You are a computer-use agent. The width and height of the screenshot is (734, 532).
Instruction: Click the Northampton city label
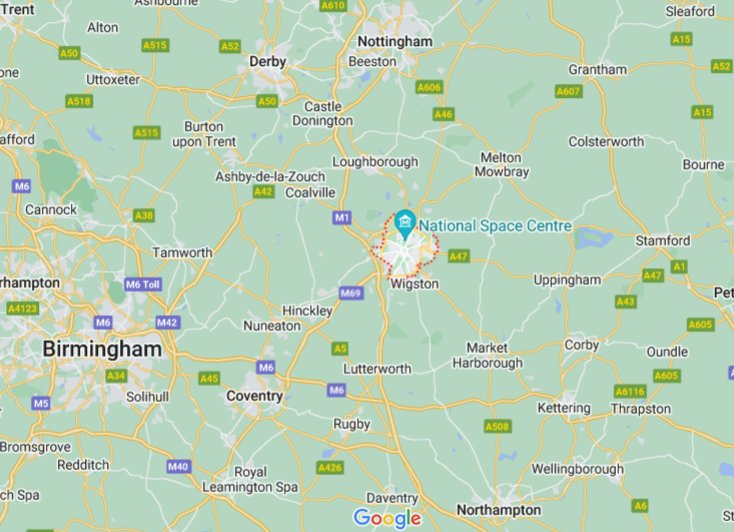[x=499, y=510]
